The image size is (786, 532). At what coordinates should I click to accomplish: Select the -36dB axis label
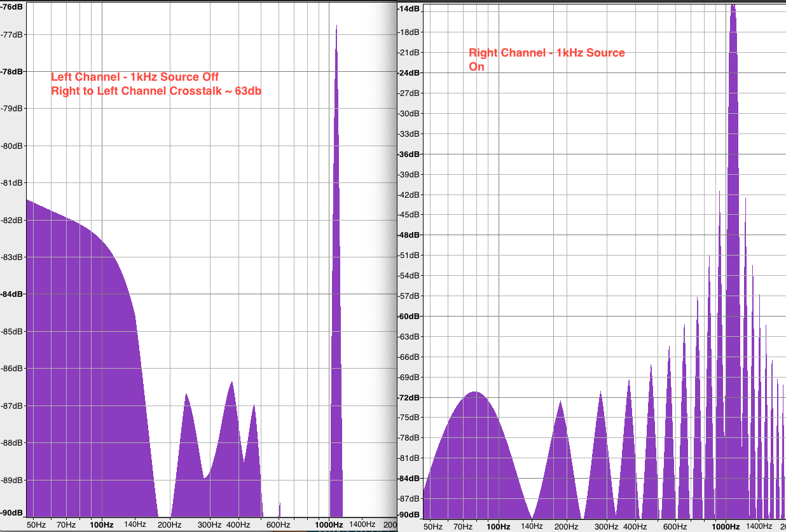[x=408, y=154]
